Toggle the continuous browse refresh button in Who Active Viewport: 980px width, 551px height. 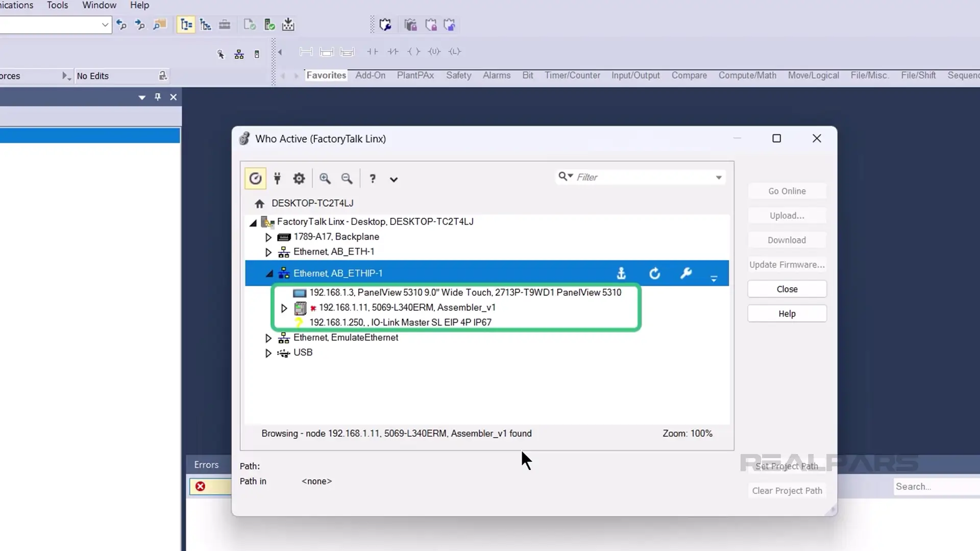coord(255,179)
